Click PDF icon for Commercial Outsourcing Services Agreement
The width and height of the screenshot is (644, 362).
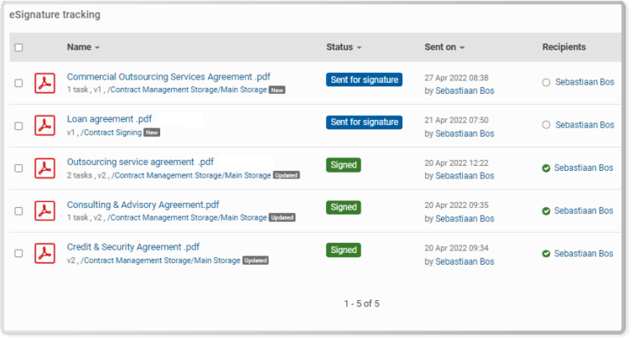click(44, 83)
